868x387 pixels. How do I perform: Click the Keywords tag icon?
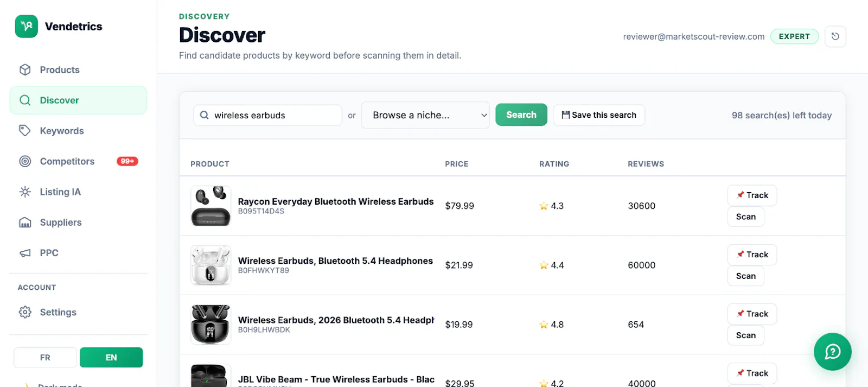click(25, 131)
